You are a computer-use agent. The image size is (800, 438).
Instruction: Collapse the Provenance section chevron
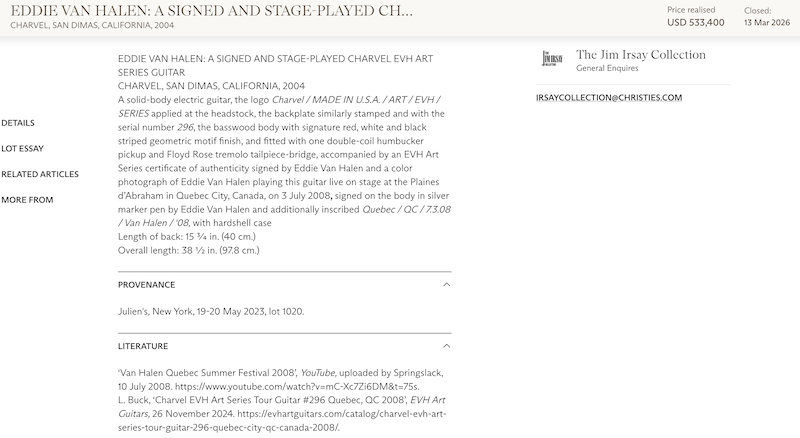click(x=446, y=284)
